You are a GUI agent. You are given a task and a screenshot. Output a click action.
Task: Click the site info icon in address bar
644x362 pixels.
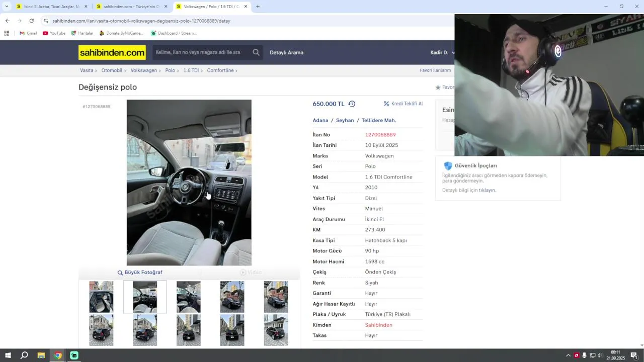[46, 21]
